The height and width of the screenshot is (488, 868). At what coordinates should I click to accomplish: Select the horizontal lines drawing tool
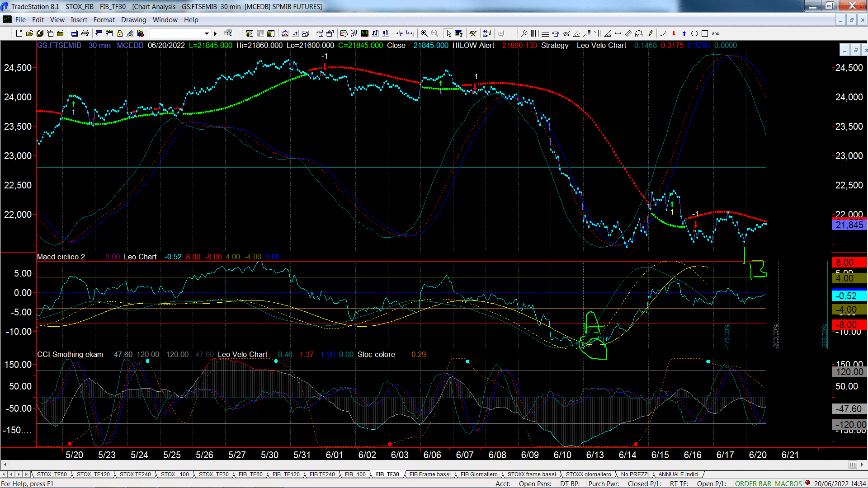(x=545, y=33)
